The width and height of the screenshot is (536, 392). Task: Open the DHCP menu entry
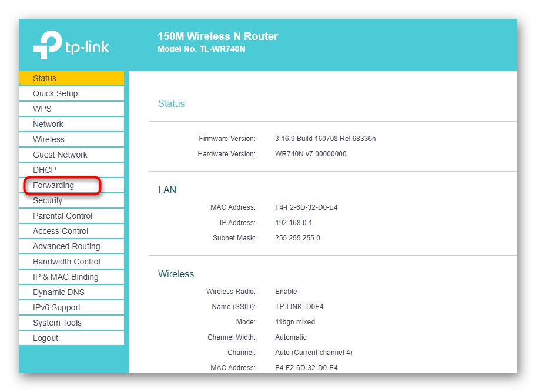[72, 170]
